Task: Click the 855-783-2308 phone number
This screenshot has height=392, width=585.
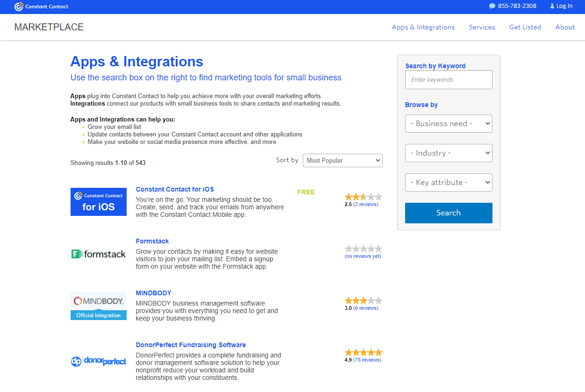Action: coord(517,6)
